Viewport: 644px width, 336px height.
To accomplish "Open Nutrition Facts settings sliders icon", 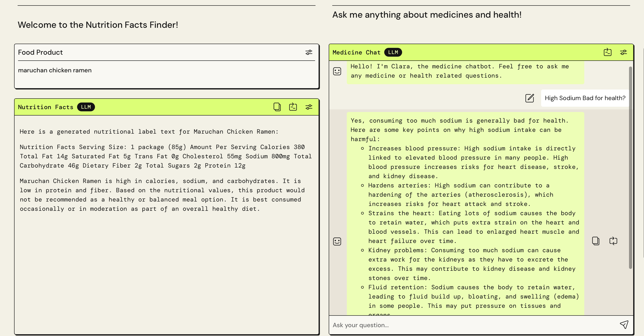I will 309,107.
